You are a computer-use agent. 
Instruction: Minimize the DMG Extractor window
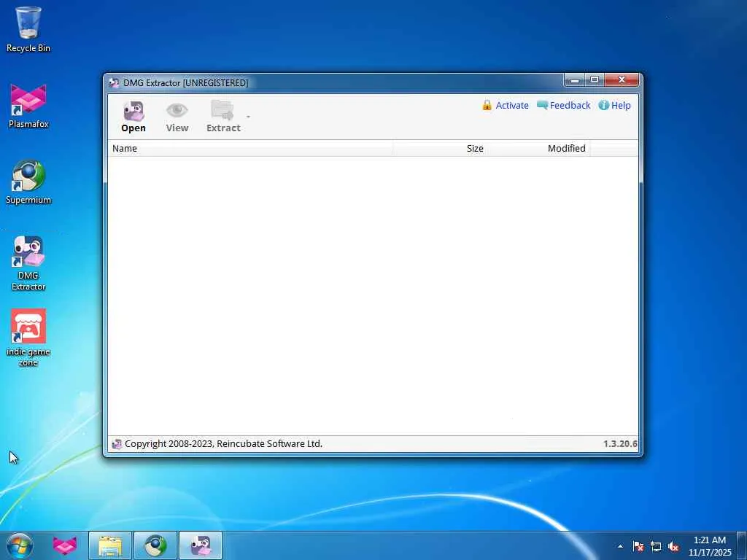[x=575, y=80]
